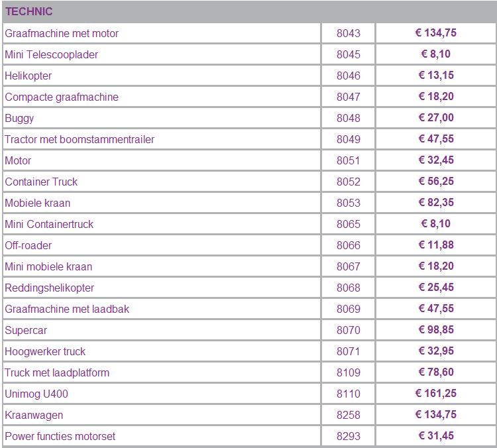
Task: Click 'Mini mobiele kraan' entry
Action: click(x=48, y=267)
